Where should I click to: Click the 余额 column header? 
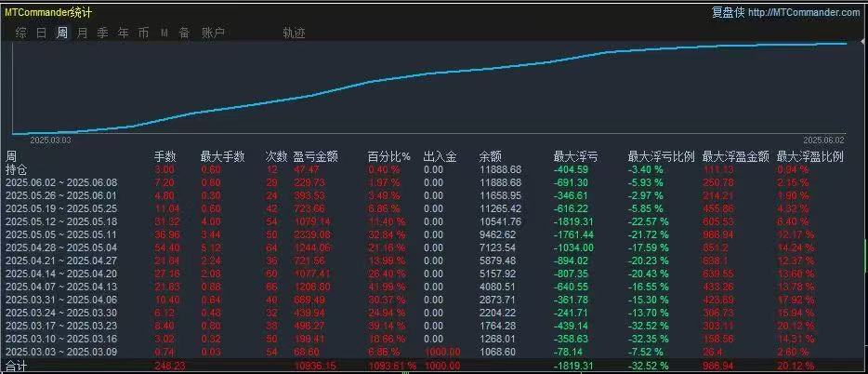pos(490,157)
